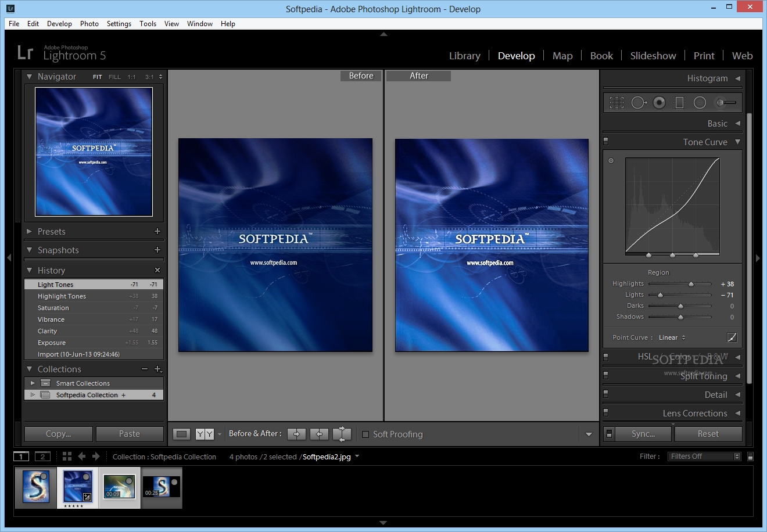
Task: Switch to the Print module
Action: 704,56
